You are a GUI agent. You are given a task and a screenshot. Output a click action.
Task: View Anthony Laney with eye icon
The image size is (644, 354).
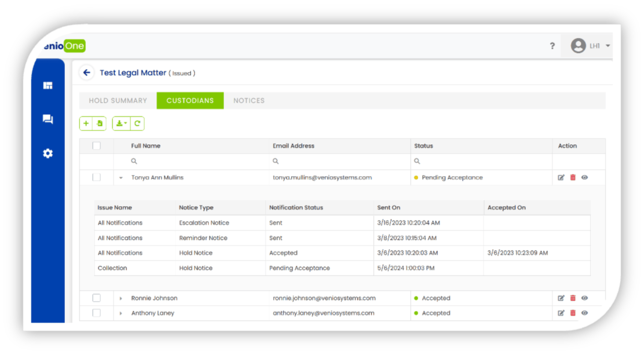[585, 313]
